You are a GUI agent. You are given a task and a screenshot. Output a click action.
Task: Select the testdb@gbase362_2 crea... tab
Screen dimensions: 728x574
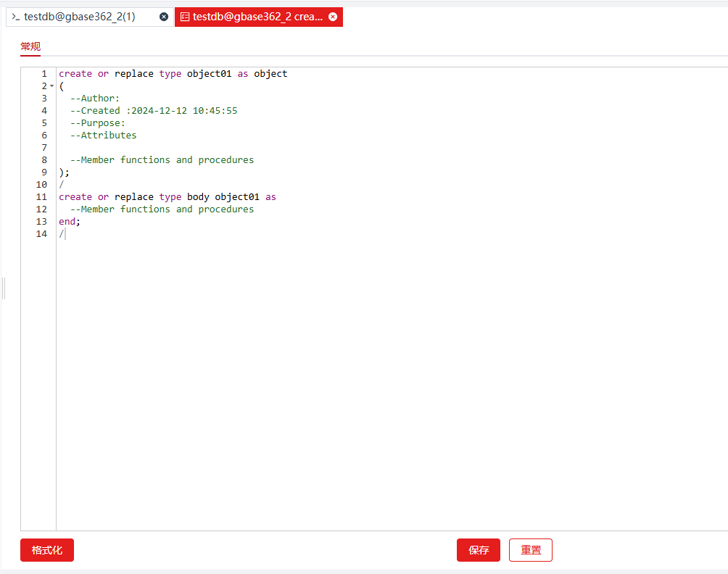click(257, 17)
